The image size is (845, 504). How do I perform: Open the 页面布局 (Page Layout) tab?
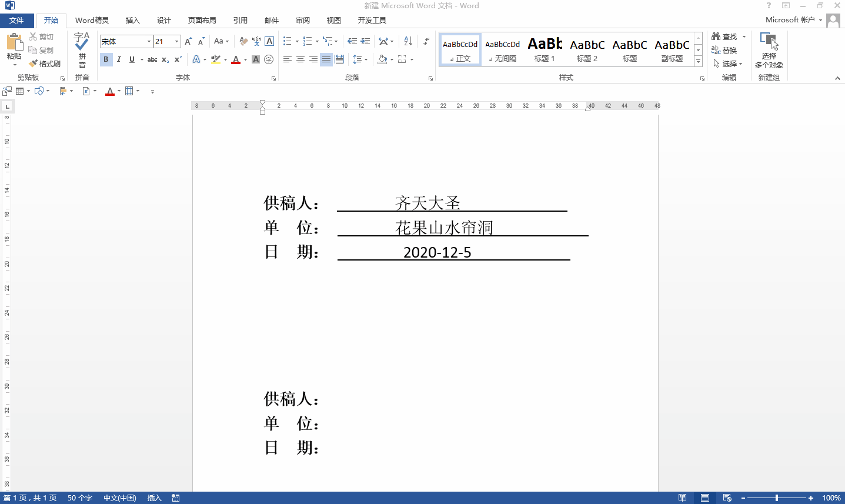pyautogui.click(x=202, y=21)
